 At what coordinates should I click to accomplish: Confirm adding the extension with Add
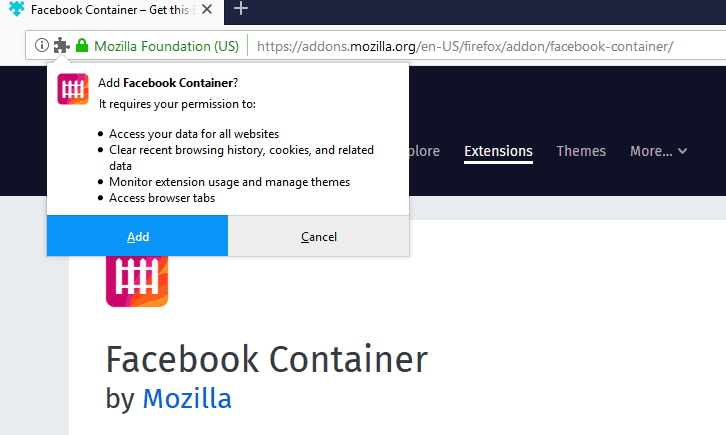pyautogui.click(x=138, y=236)
